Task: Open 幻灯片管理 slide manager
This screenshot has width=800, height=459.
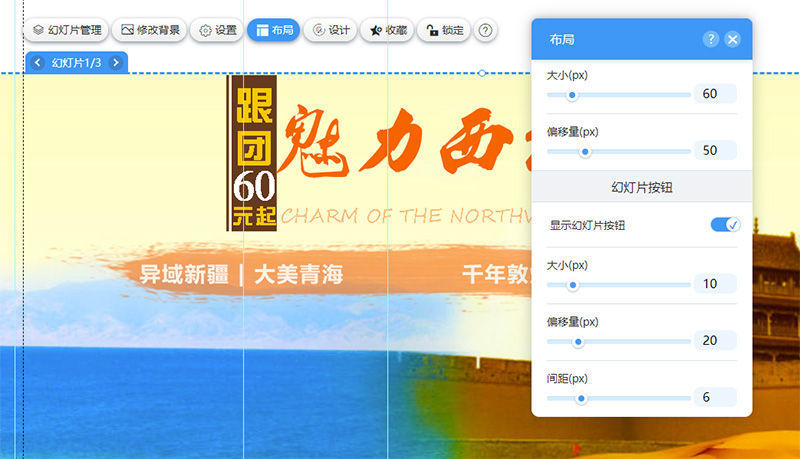Action: [66, 30]
